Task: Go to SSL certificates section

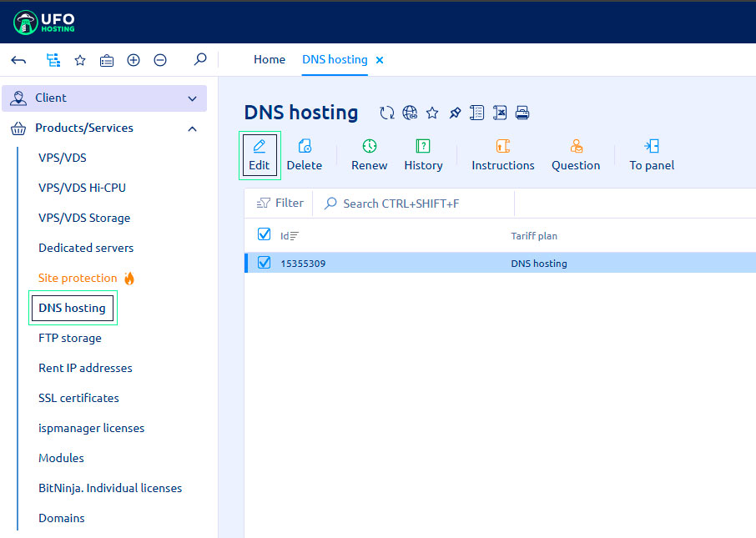Action: 78,398
